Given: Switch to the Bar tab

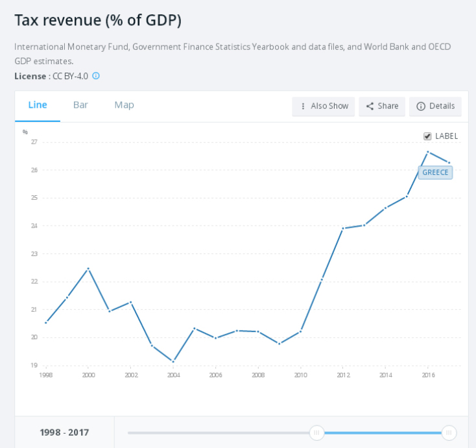Looking at the screenshot, I should [x=80, y=105].
